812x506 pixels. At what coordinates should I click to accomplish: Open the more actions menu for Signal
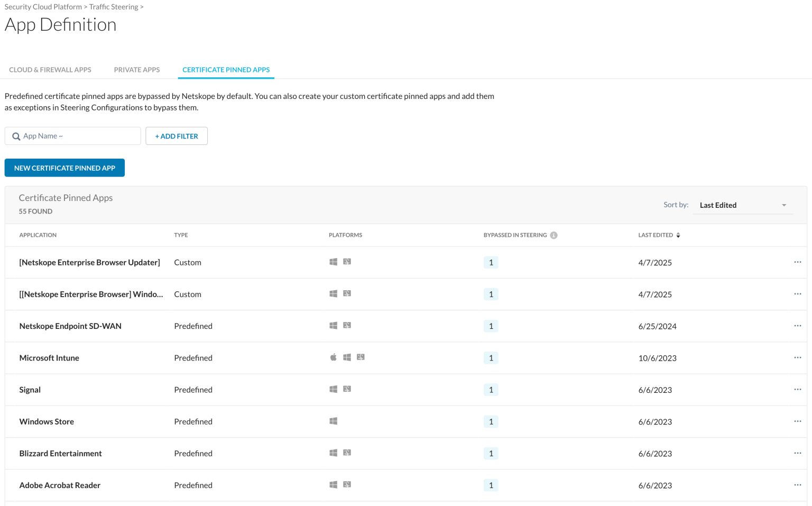point(797,390)
